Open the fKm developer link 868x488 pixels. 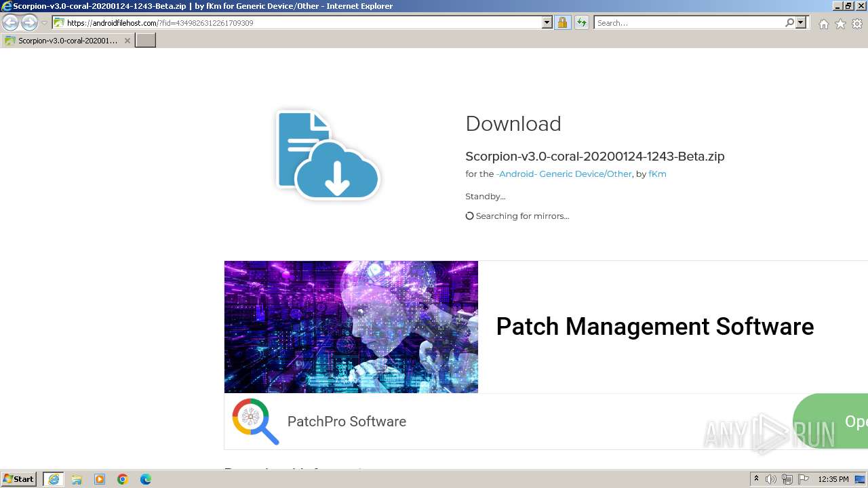point(657,174)
